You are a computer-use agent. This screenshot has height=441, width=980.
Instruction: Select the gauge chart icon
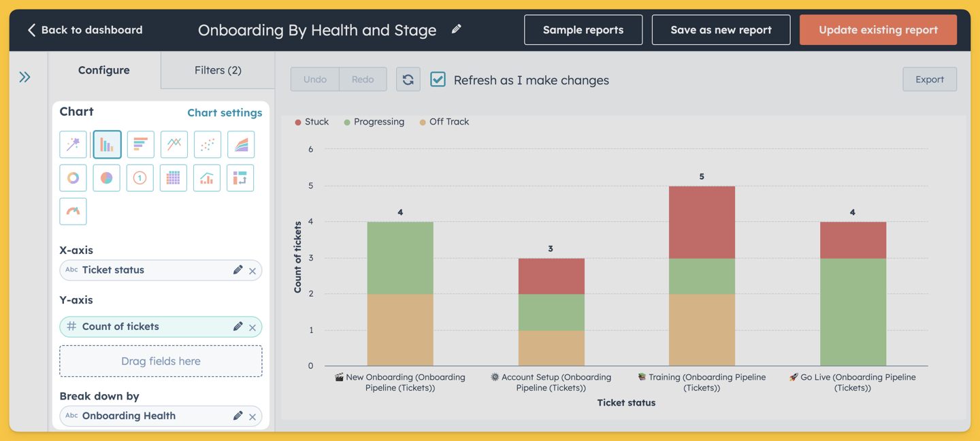(73, 211)
